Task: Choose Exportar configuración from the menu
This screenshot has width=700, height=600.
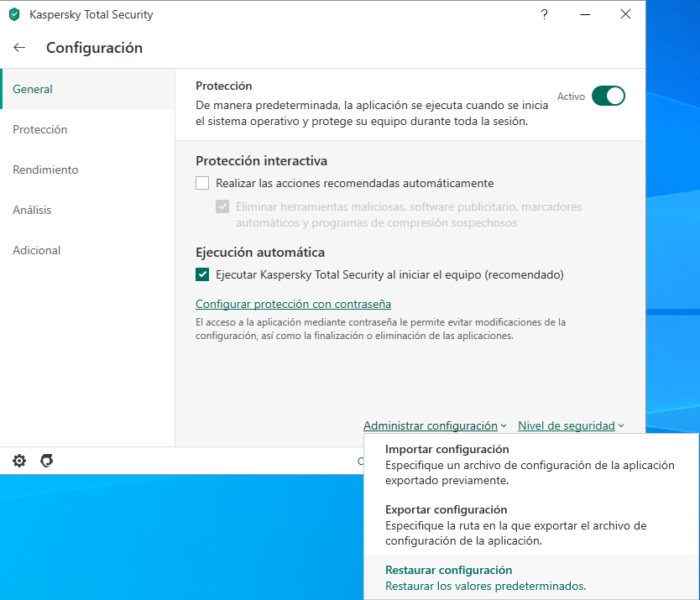Action: click(x=531, y=524)
